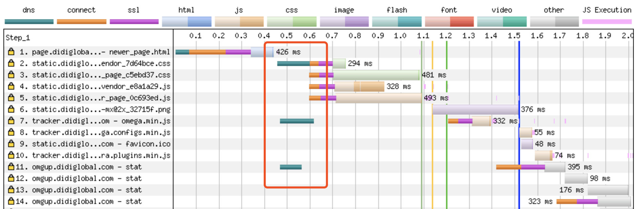Click the gray bar labeled 395 ms
Image resolution: width=644 pixels, height=209 pixels.
[555, 167]
